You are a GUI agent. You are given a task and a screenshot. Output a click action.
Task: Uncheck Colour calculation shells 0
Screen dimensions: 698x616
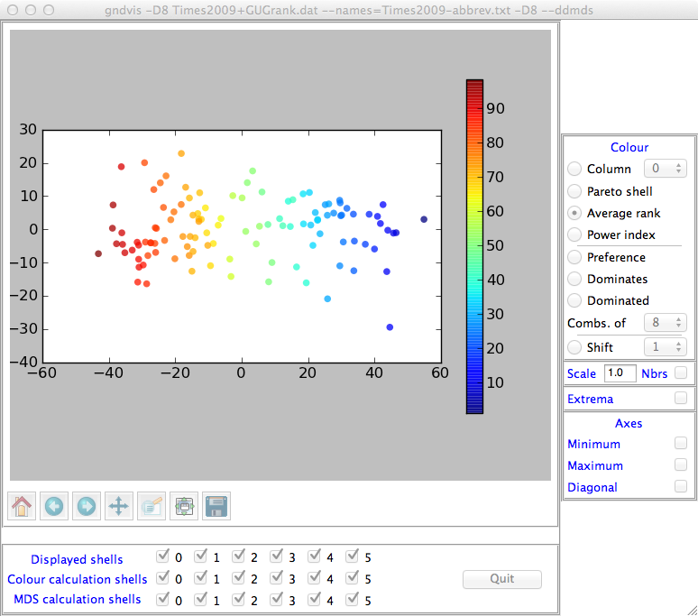[163, 578]
